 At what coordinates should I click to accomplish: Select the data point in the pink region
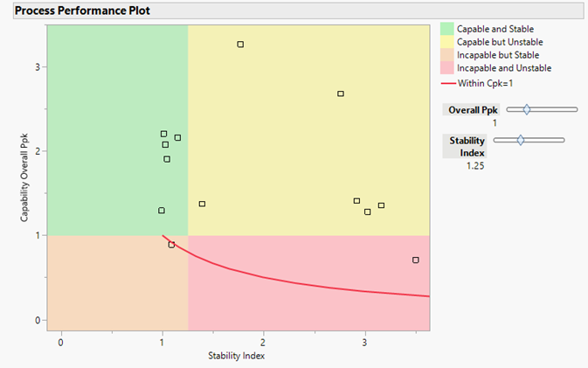pos(416,260)
